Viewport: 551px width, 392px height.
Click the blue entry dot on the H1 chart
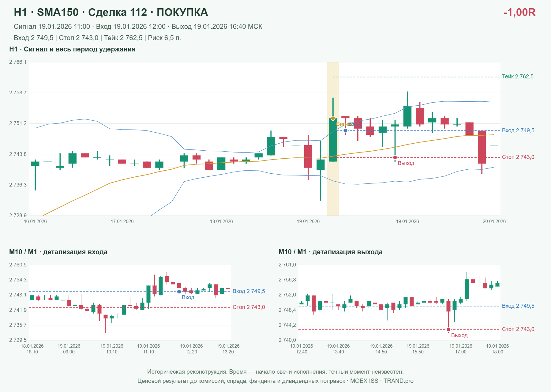(x=345, y=130)
